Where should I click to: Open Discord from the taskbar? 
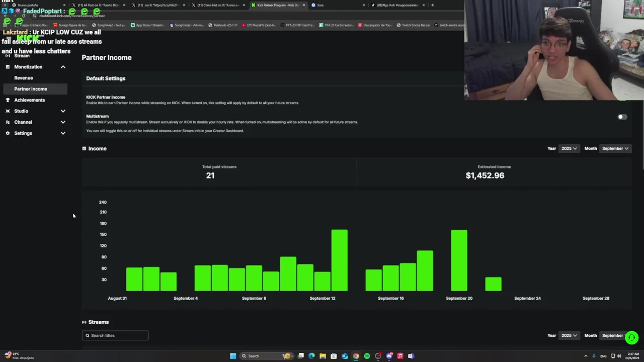point(389,356)
